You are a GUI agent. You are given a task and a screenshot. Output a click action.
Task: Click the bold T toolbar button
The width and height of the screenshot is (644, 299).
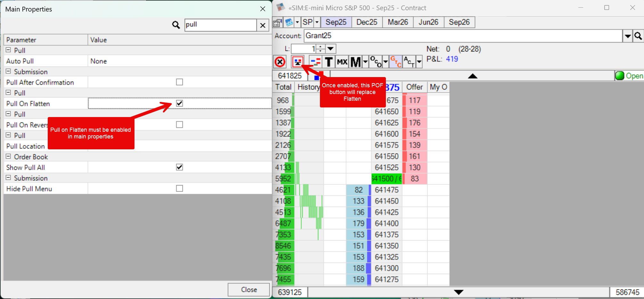tap(329, 62)
